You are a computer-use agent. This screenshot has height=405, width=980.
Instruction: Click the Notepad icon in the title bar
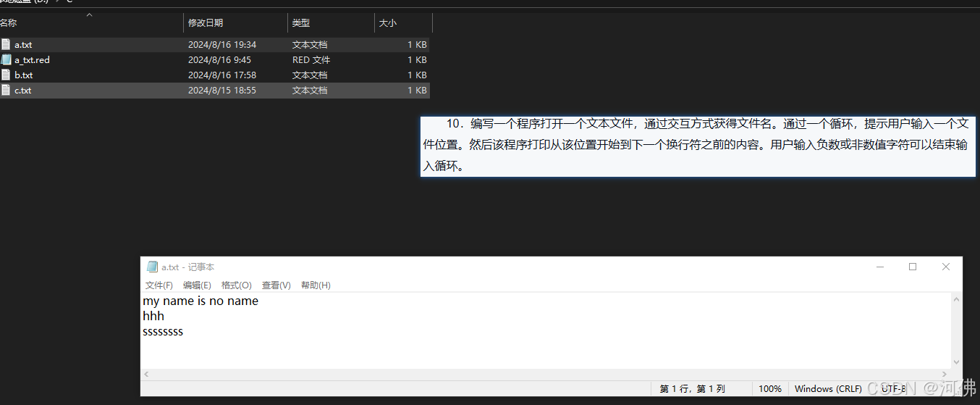tap(152, 267)
